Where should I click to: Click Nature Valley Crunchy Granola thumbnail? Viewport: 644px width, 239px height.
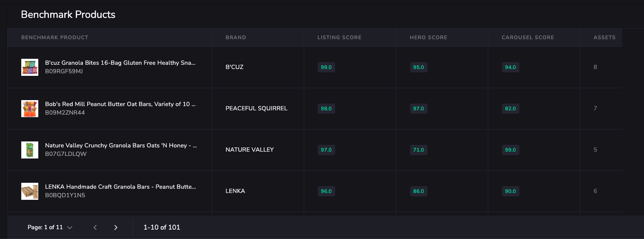pos(30,150)
